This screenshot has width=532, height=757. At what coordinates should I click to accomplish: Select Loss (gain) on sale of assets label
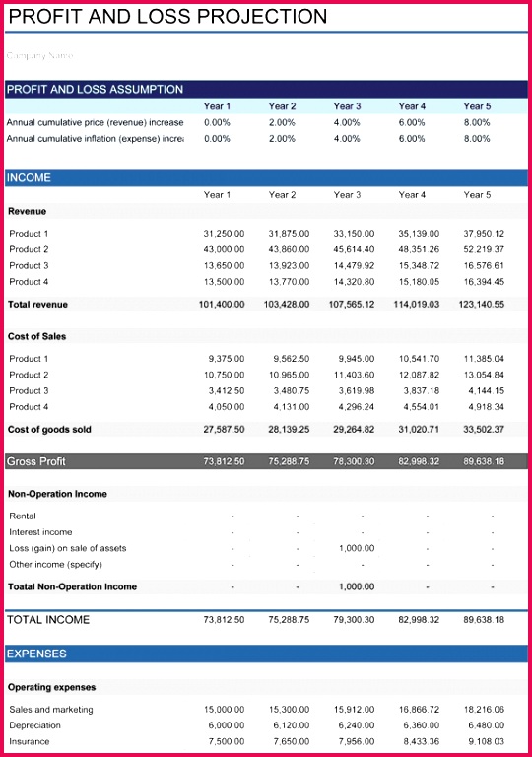coord(68,548)
